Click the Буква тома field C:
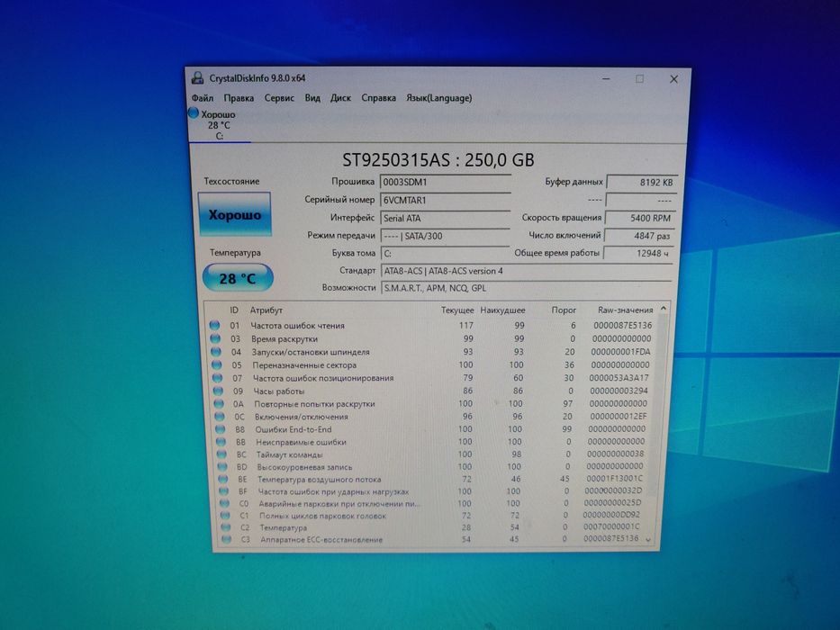 (x=445, y=254)
